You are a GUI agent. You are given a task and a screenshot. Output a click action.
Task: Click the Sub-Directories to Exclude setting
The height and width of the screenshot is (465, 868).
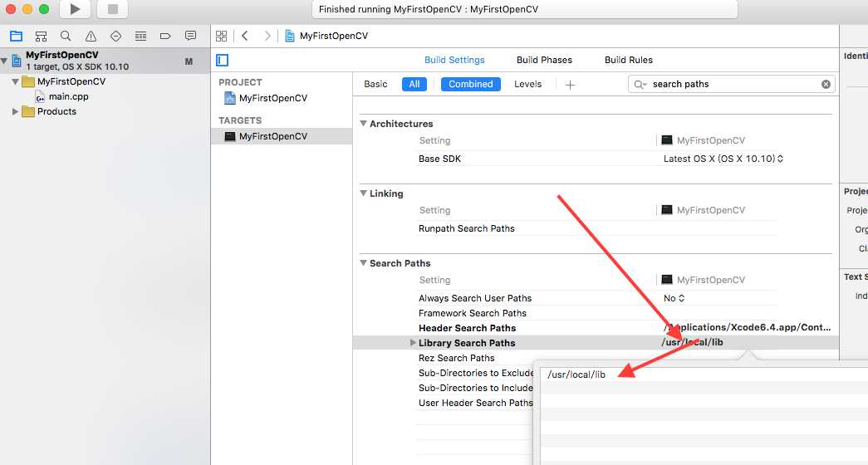(x=475, y=373)
